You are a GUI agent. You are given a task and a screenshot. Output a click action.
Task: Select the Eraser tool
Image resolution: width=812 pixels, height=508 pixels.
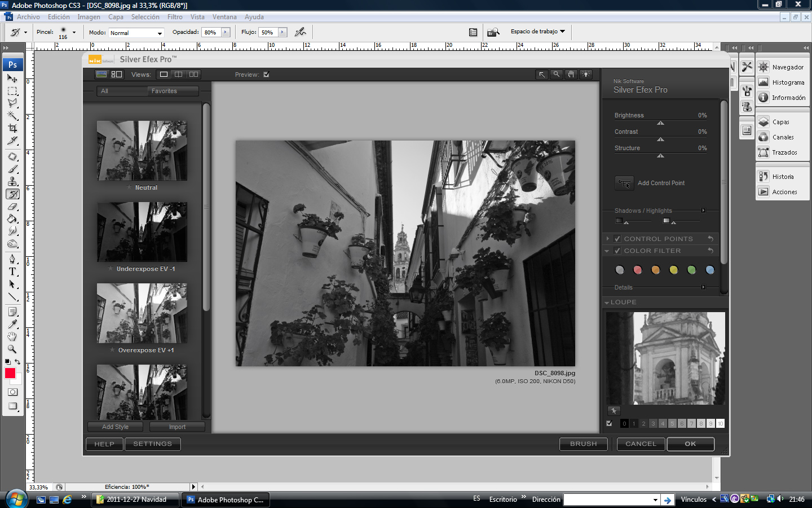point(12,206)
